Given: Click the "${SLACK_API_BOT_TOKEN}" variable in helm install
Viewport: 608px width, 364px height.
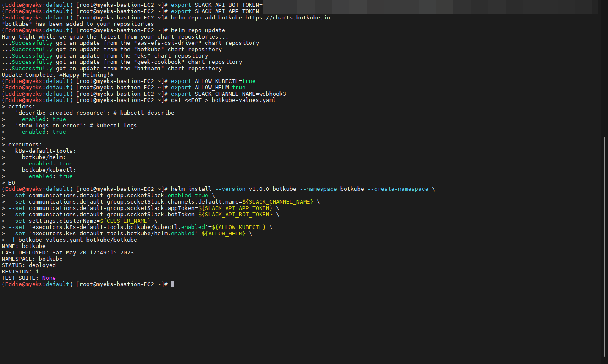Looking at the screenshot, I should tap(235, 215).
